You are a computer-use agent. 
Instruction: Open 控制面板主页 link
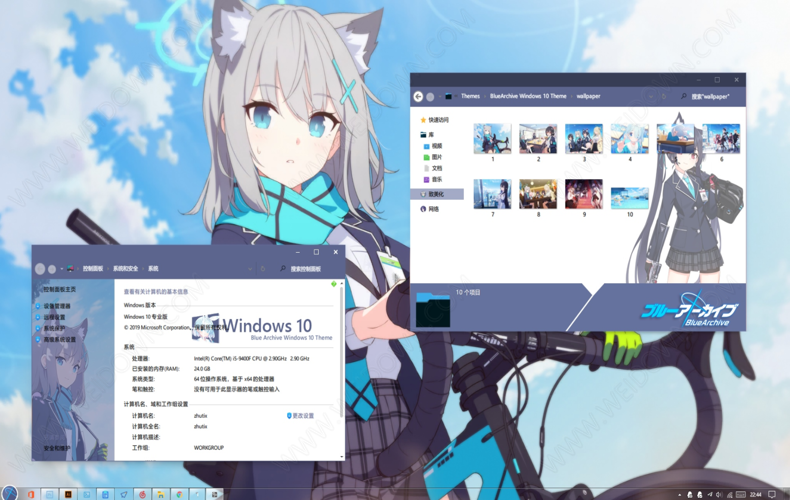(59, 289)
